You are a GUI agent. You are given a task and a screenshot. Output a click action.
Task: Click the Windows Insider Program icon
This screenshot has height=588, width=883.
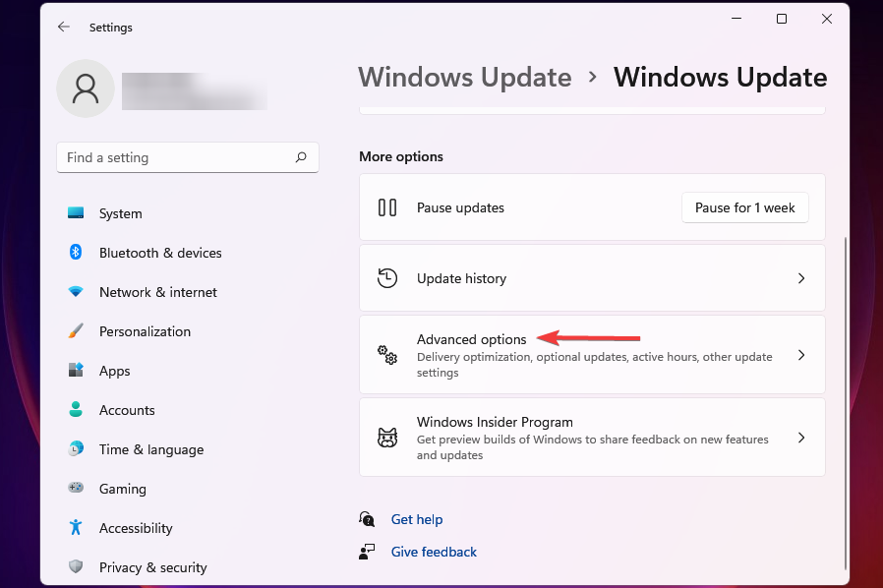click(x=386, y=438)
